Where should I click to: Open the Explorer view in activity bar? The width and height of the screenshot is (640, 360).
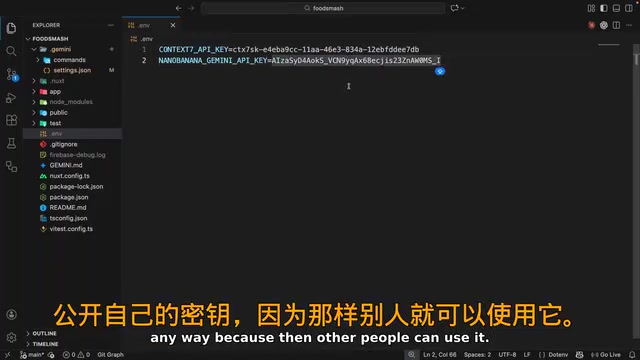pos(11,28)
